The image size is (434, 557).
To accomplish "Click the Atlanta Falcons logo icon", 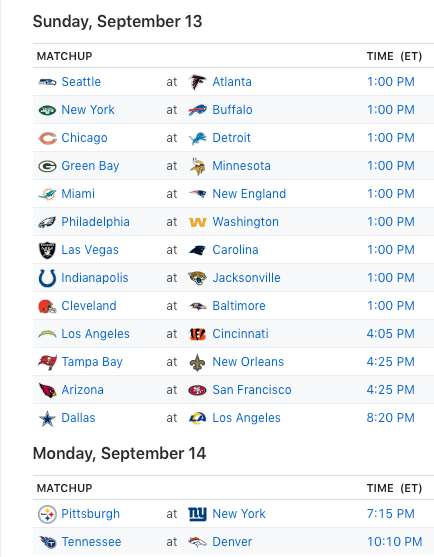I will [197, 82].
